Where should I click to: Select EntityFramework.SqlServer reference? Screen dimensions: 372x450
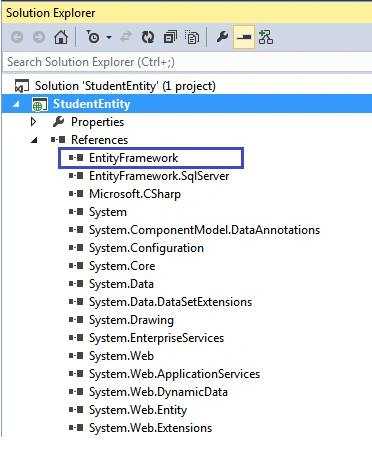click(159, 176)
